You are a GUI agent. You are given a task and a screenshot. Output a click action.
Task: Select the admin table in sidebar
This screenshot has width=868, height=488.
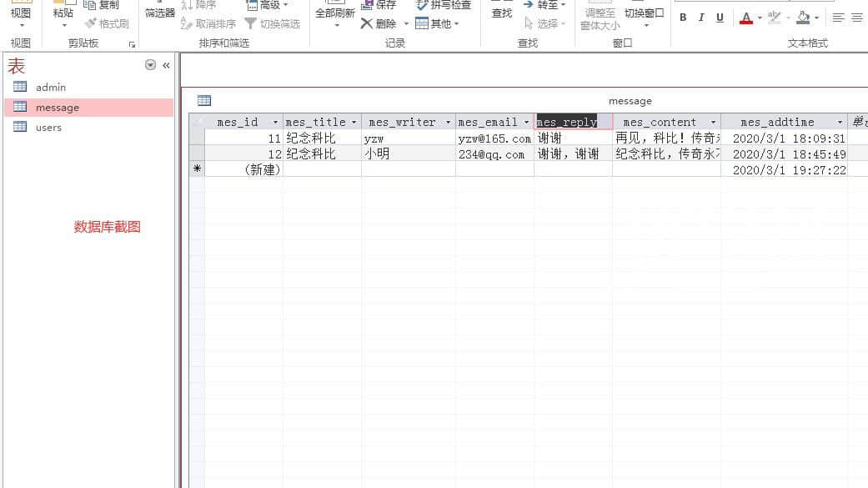pos(50,88)
